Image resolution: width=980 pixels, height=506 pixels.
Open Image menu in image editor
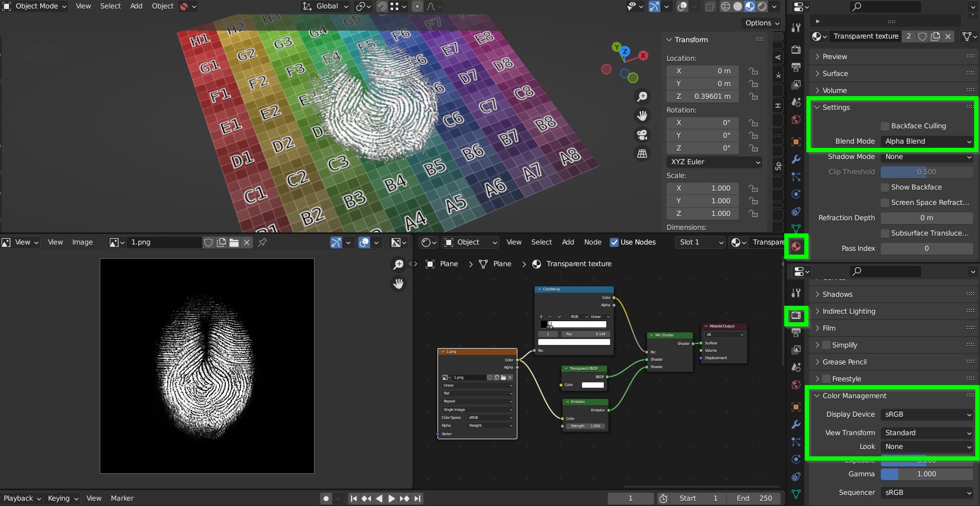click(82, 242)
